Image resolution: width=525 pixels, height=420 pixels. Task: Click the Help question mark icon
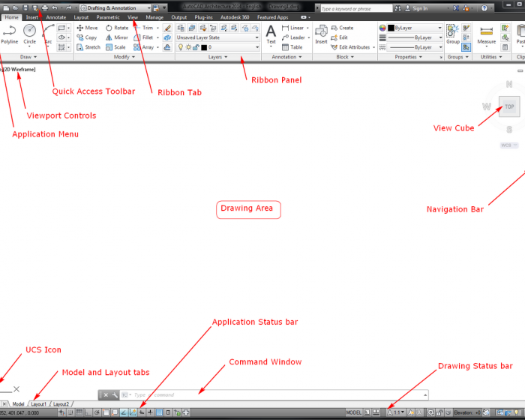[484, 8]
